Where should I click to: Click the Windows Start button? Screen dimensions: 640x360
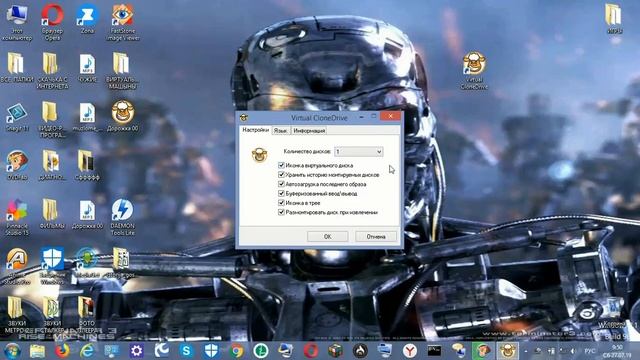tap(12, 351)
